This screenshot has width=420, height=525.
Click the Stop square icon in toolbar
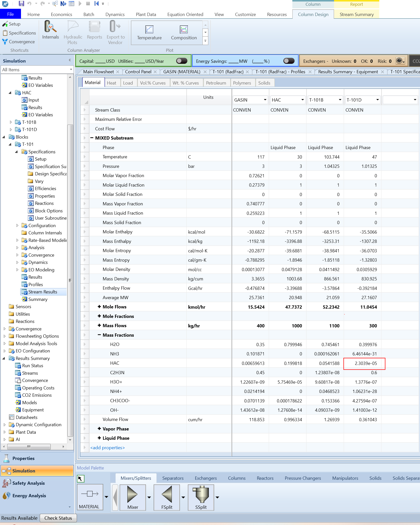pos(88,4)
